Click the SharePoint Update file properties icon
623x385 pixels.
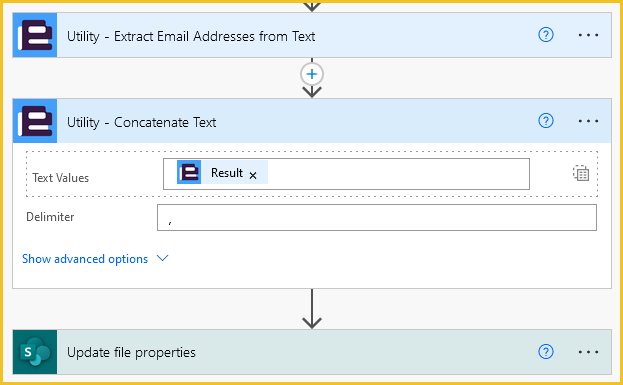[35, 352]
